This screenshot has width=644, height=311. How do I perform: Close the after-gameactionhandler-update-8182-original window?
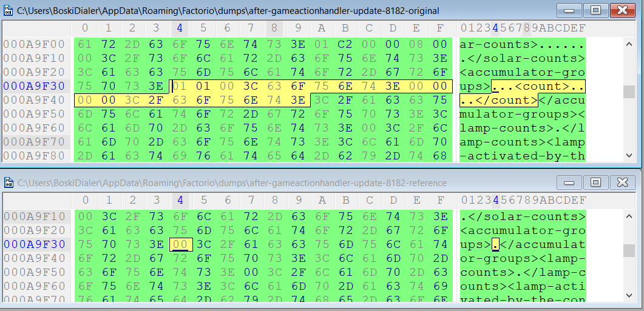(x=622, y=10)
